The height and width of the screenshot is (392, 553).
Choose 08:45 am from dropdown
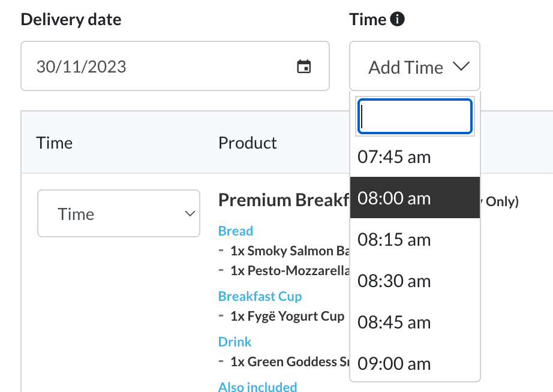pos(394,322)
